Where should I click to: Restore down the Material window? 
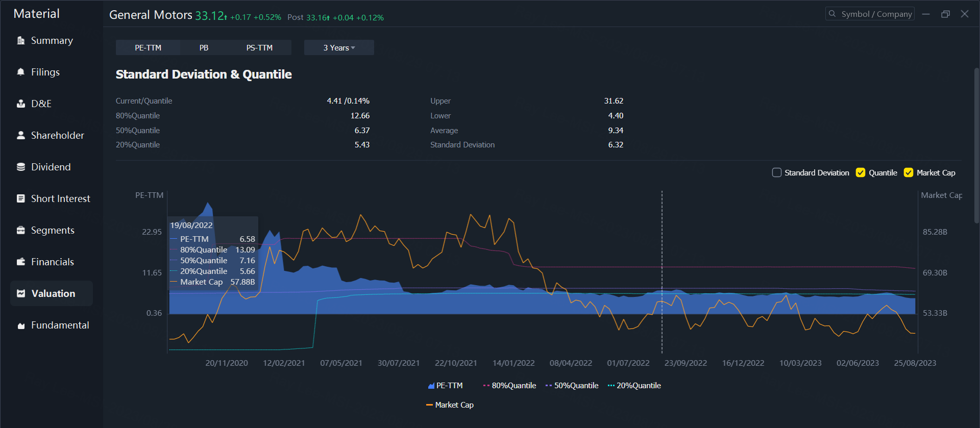945,14
